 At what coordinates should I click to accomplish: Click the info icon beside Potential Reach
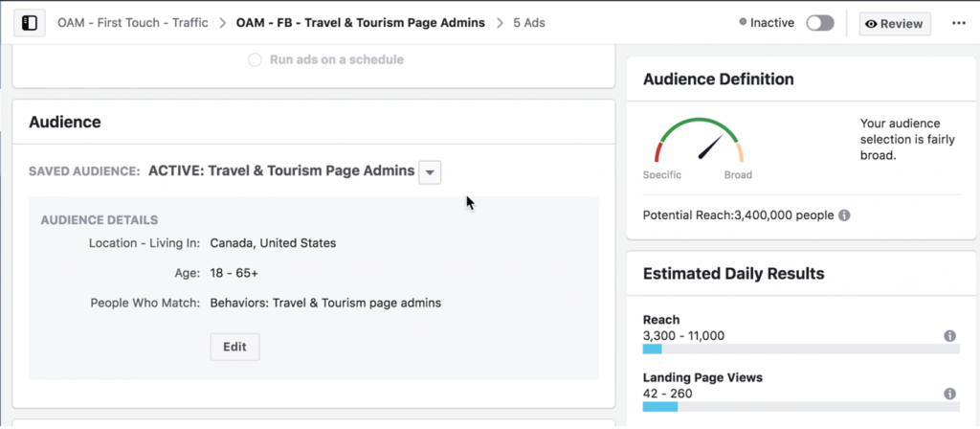coord(844,215)
